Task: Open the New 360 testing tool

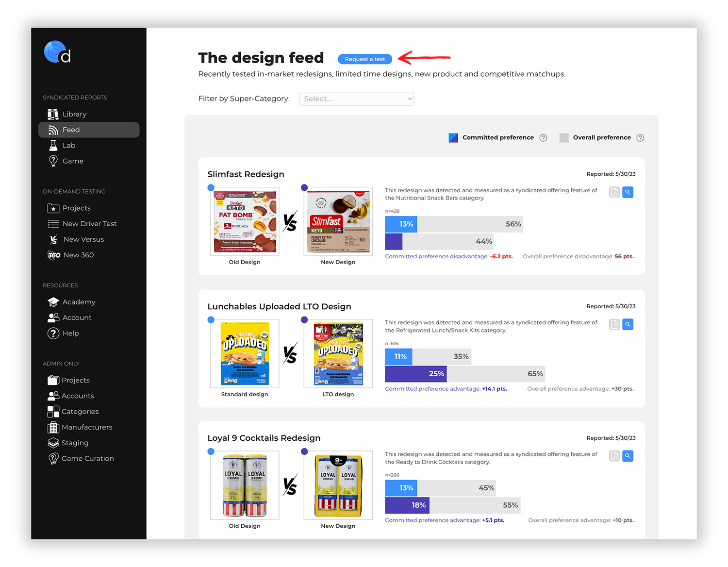Action: click(54, 255)
